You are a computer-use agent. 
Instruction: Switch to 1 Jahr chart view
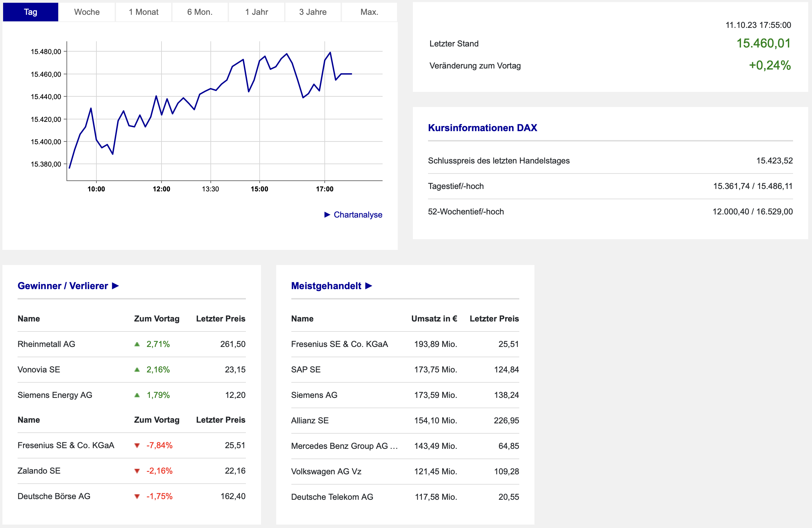(x=257, y=12)
